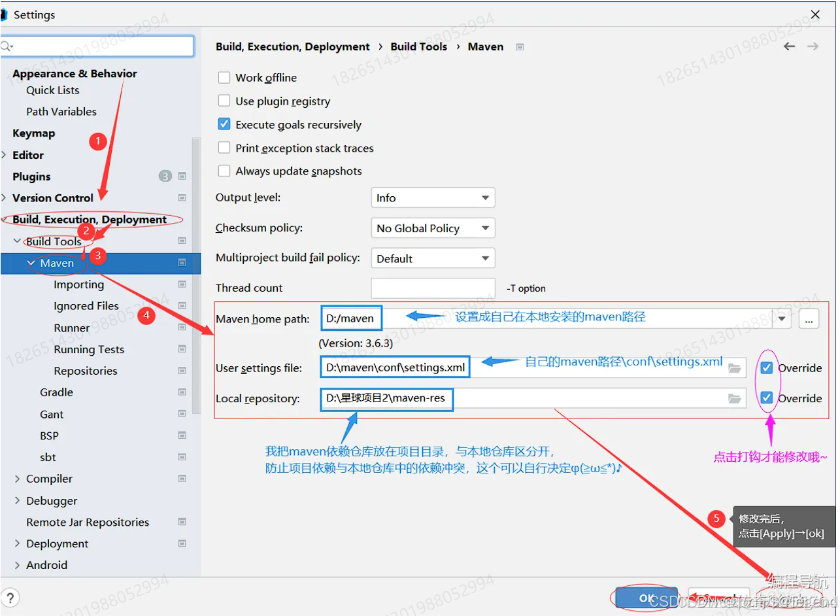The width and height of the screenshot is (840, 616).
Task: Click project icon beside Plugins row
Action: [x=182, y=176]
